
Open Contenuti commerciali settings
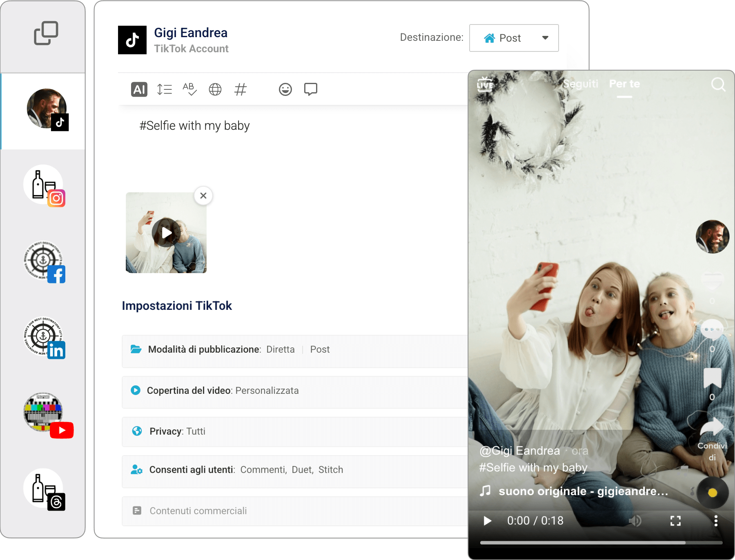pyautogui.click(x=294, y=511)
